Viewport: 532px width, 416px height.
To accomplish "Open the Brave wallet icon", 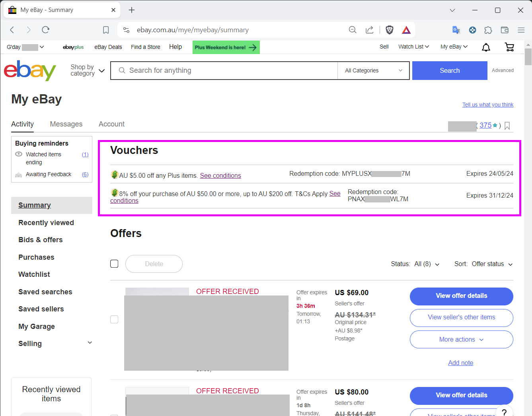I will (x=505, y=30).
